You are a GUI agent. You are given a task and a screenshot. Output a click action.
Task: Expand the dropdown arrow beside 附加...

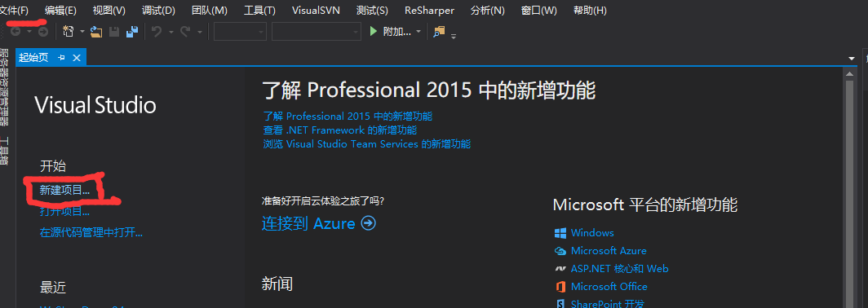pyautogui.click(x=418, y=32)
